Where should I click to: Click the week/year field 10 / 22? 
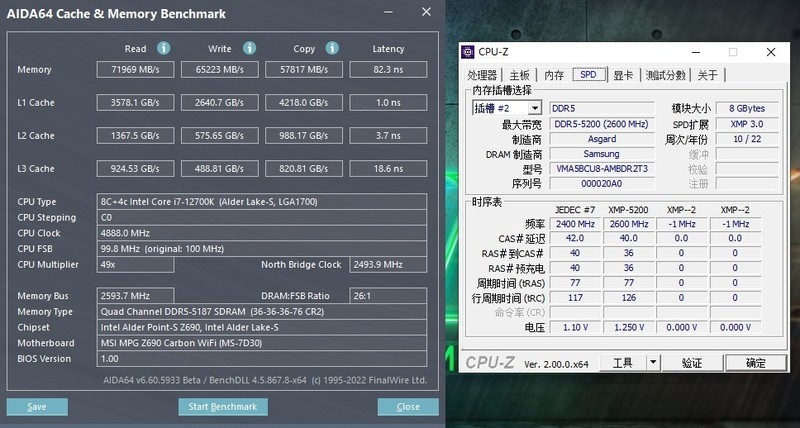point(747,139)
